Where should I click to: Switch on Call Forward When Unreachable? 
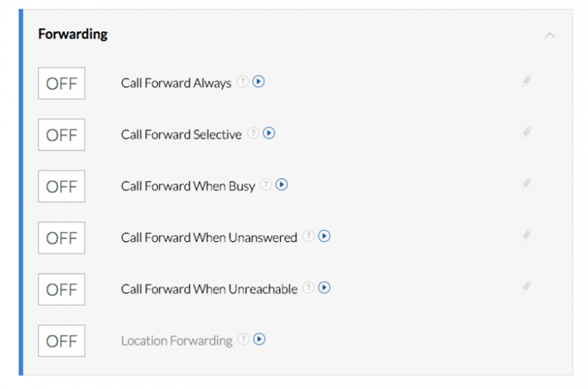point(61,289)
